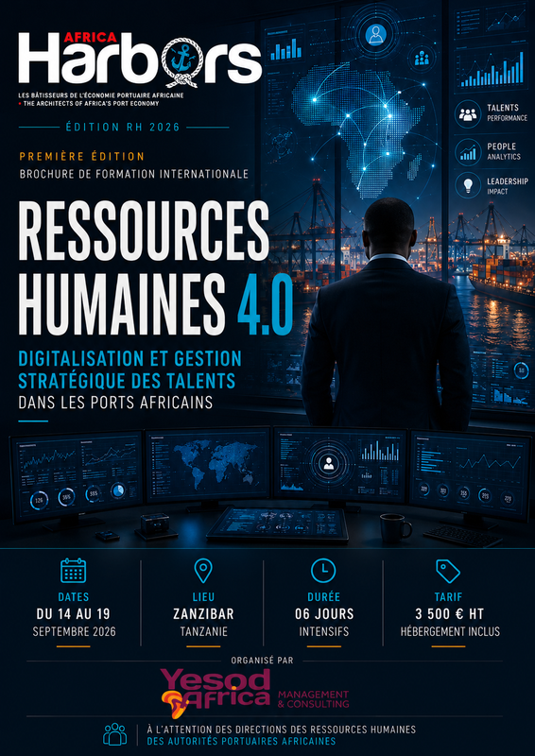
Task: Click the TANZANIE text
Action: point(203,631)
